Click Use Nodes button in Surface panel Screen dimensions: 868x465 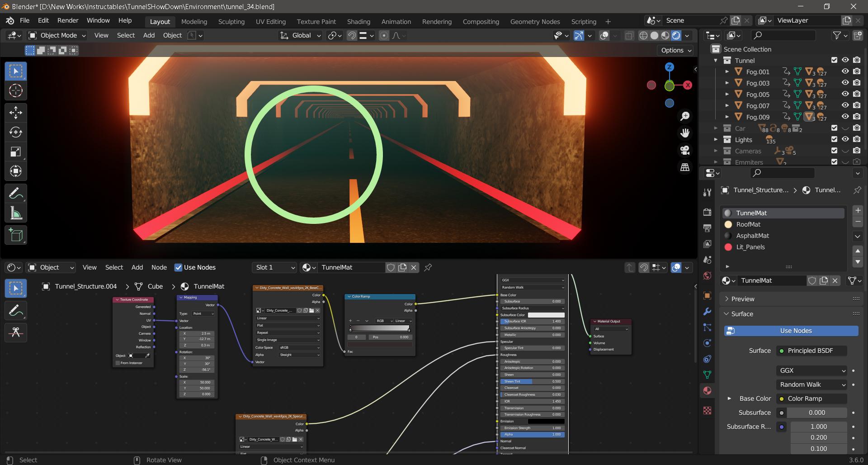(x=791, y=331)
